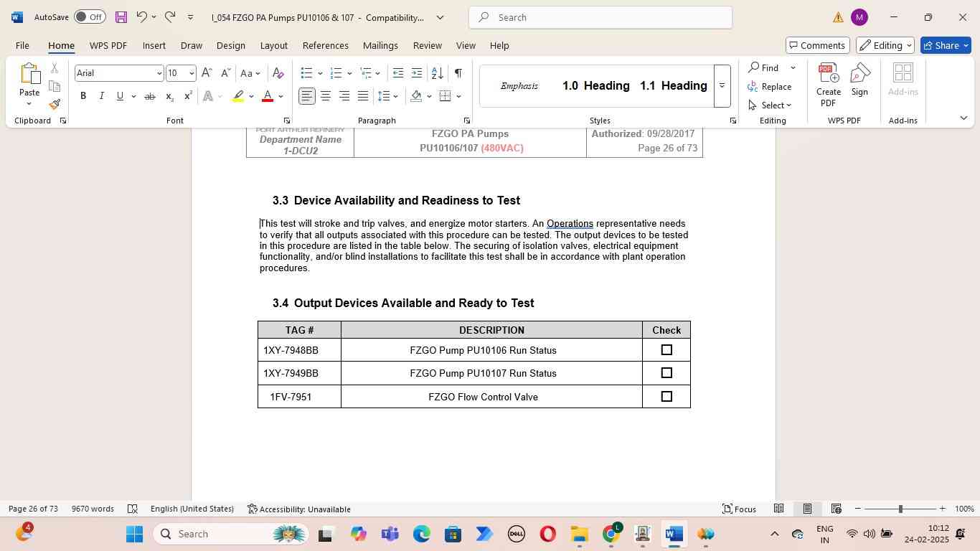The width and height of the screenshot is (980, 551).
Task: Open Word from the taskbar
Action: (x=674, y=534)
